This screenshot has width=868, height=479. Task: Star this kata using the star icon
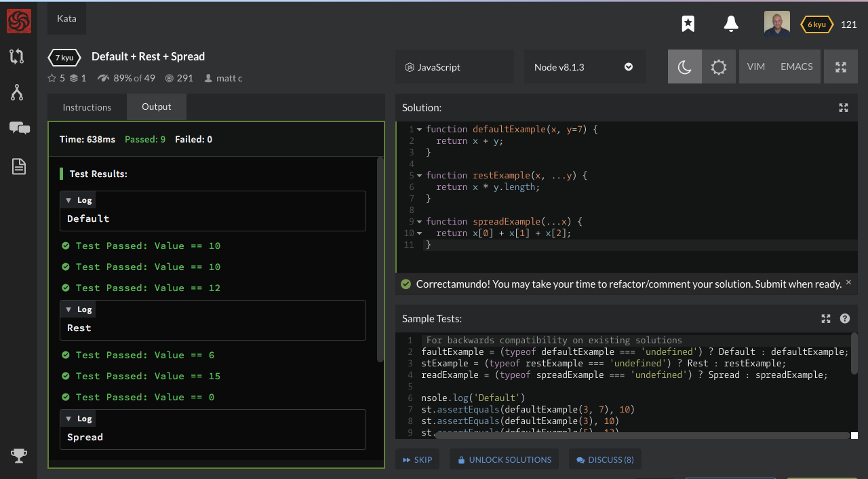click(x=52, y=78)
